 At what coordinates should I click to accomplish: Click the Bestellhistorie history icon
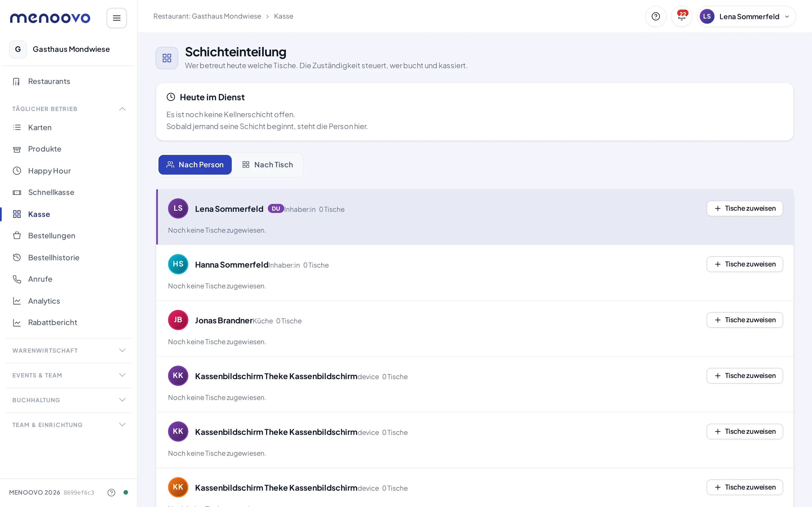[17, 257]
